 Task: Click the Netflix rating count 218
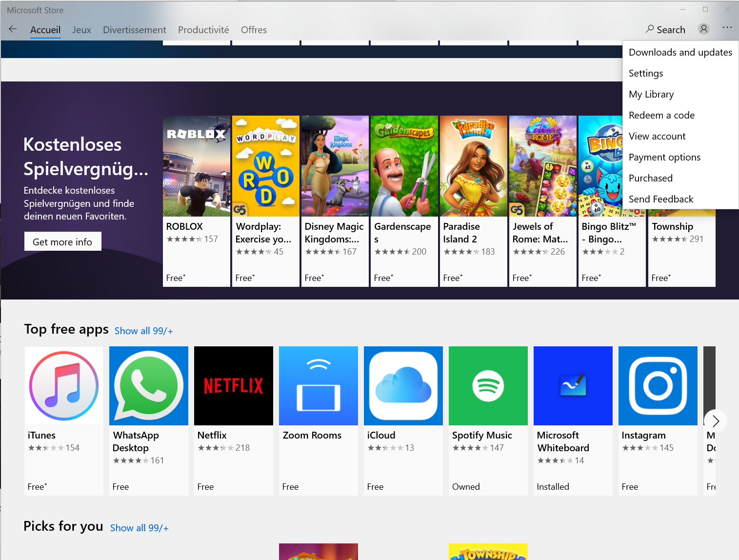point(242,448)
